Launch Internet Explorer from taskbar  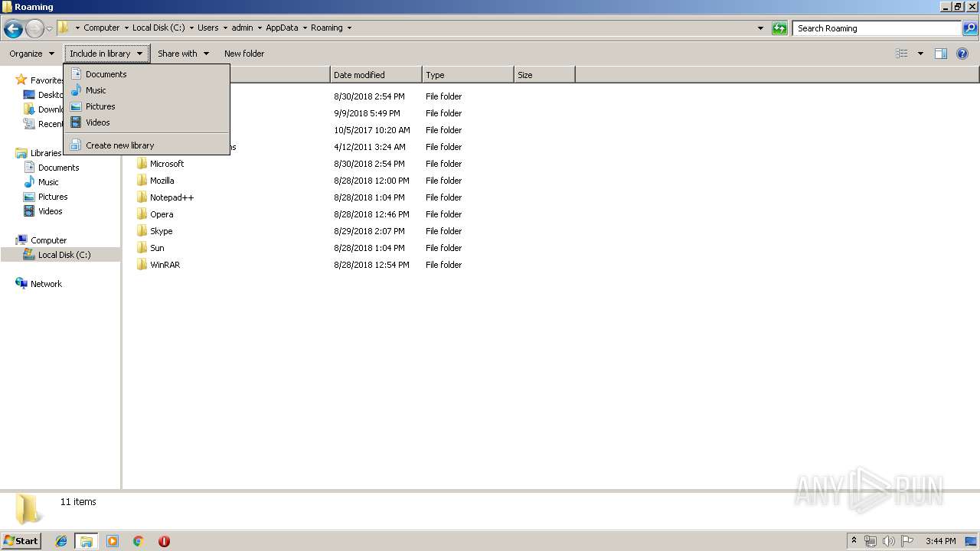pos(61,541)
